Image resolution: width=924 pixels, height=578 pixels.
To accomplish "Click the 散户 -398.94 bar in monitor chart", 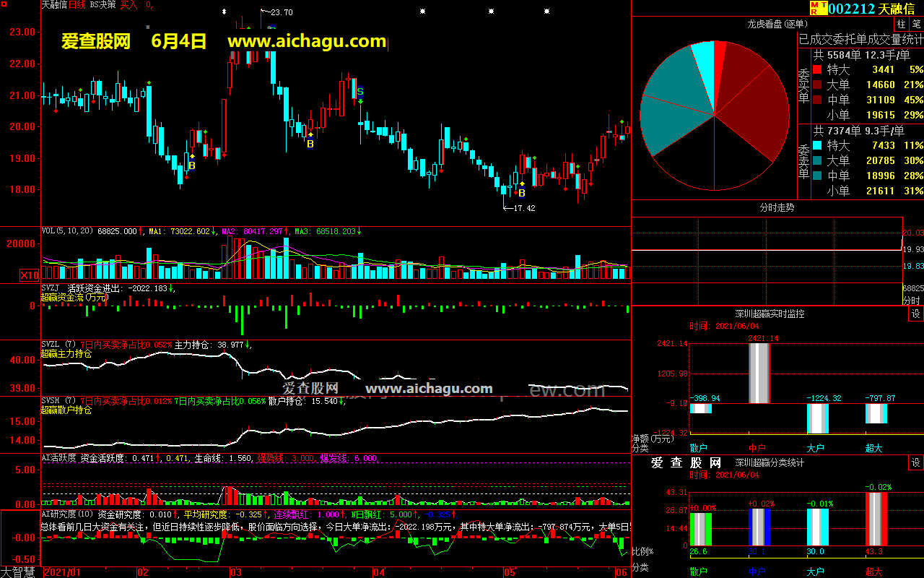I will (x=701, y=408).
